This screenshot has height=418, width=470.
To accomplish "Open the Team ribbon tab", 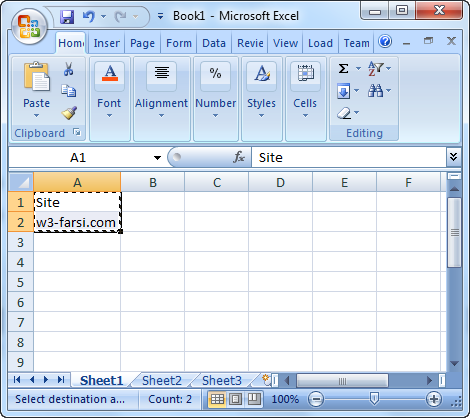I will click(x=356, y=43).
